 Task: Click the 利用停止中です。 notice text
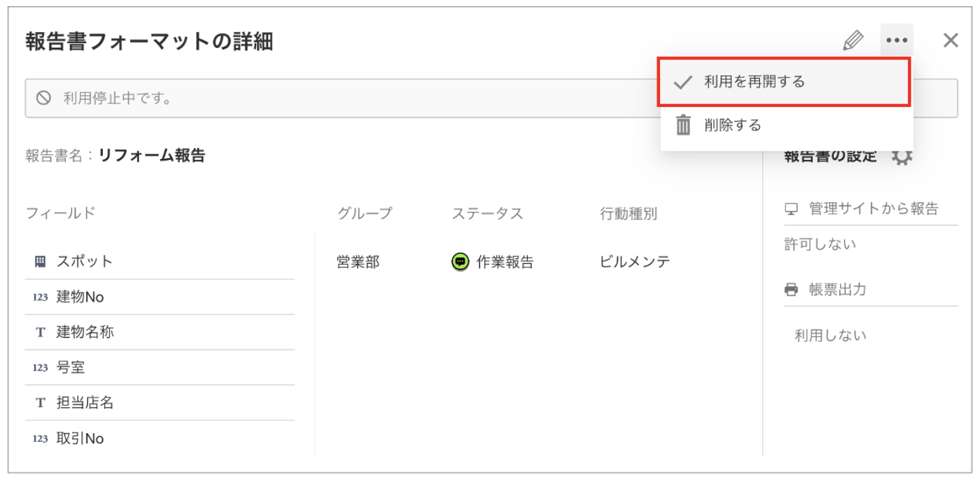coord(118,98)
